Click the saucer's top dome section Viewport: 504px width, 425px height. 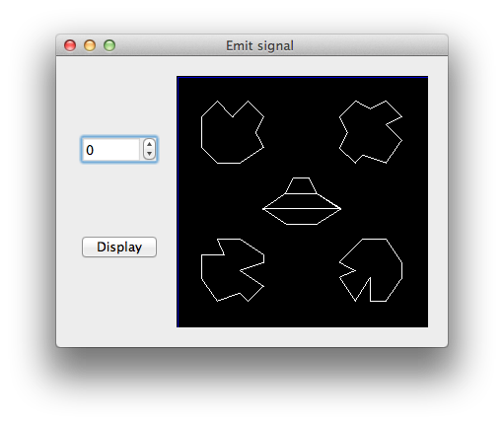point(301,185)
